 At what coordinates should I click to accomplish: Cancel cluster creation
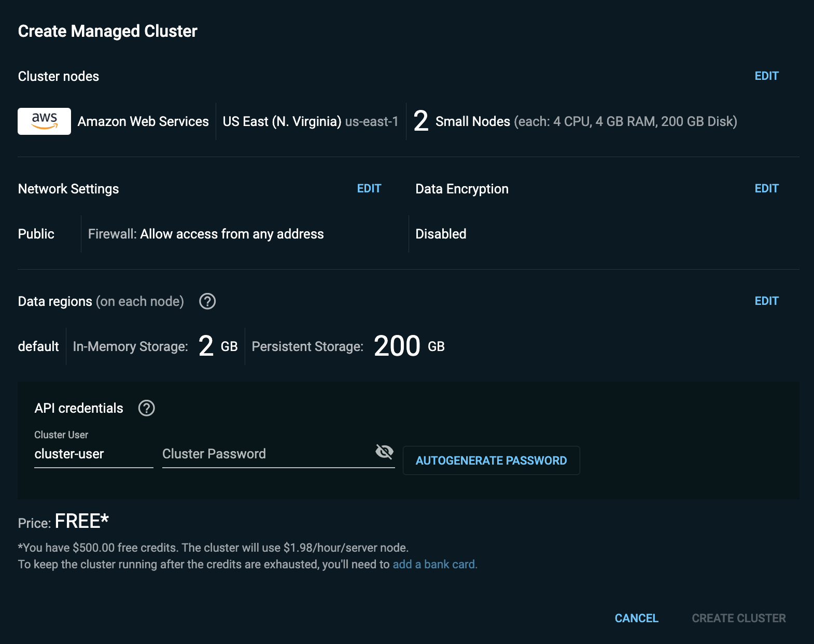pos(636,618)
